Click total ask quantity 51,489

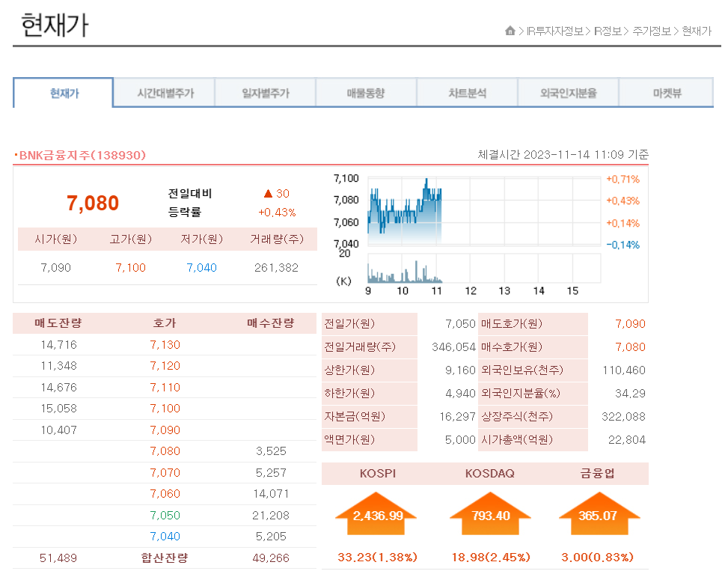point(58,558)
